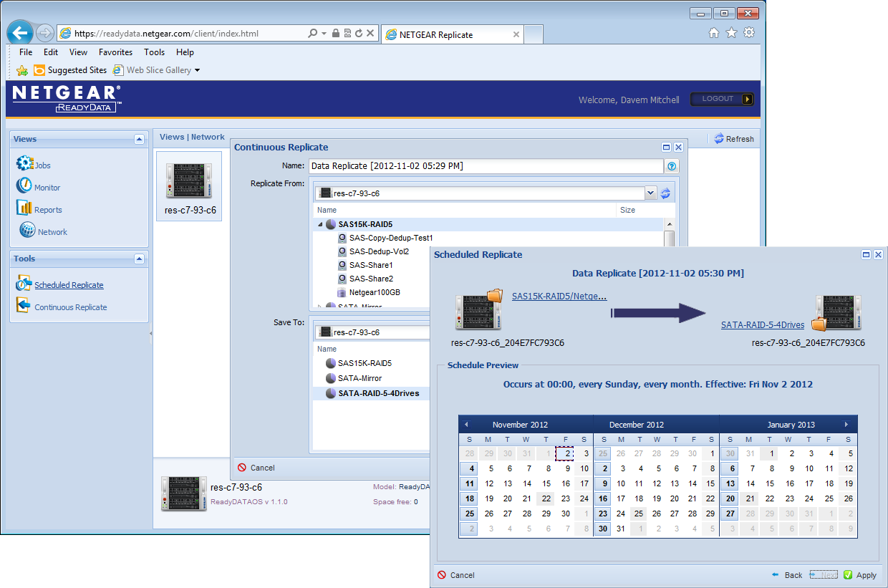Image resolution: width=888 pixels, height=588 pixels.
Task: Select SAS-Share2 in the tree
Action: click(371, 279)
